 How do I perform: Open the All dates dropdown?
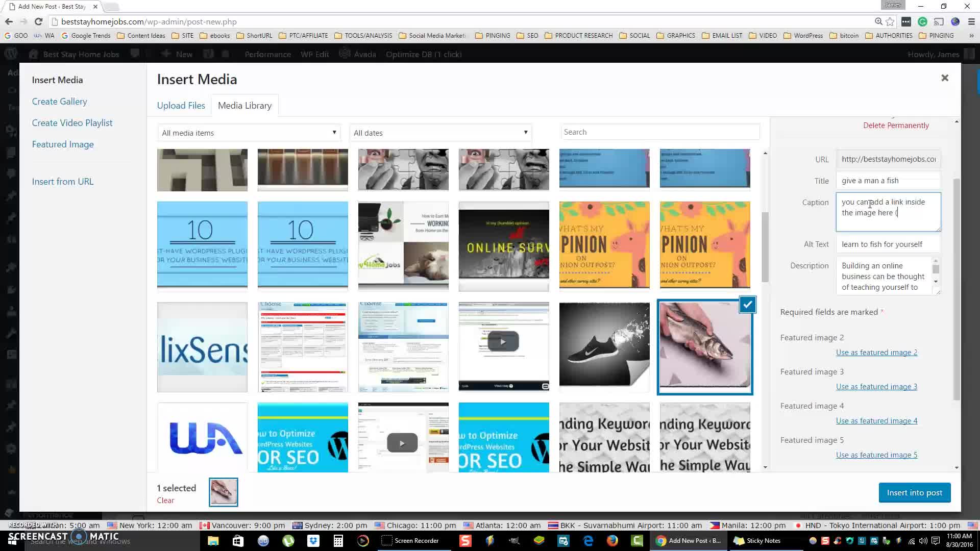pos(440,133)
